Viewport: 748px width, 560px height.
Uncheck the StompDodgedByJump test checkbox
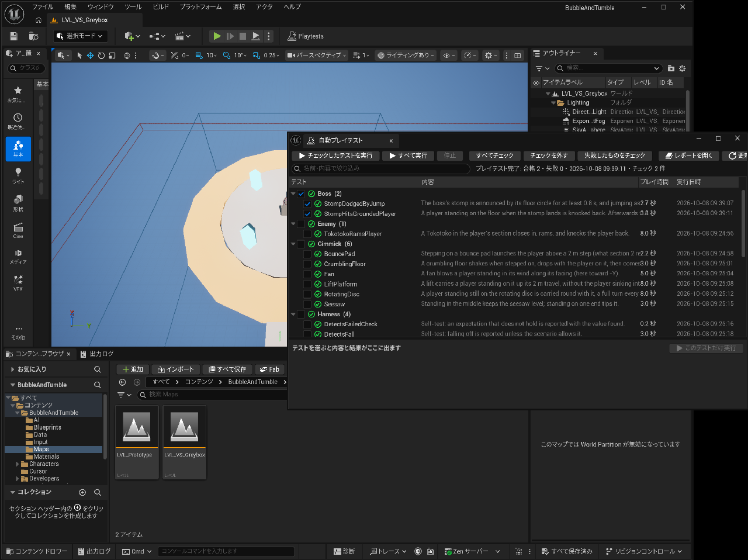307,204
